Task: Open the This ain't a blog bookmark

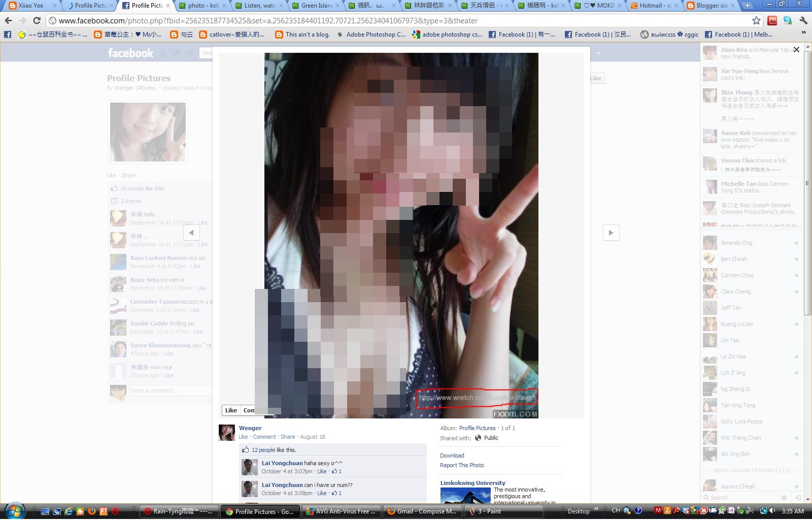Action: point(303,35)
